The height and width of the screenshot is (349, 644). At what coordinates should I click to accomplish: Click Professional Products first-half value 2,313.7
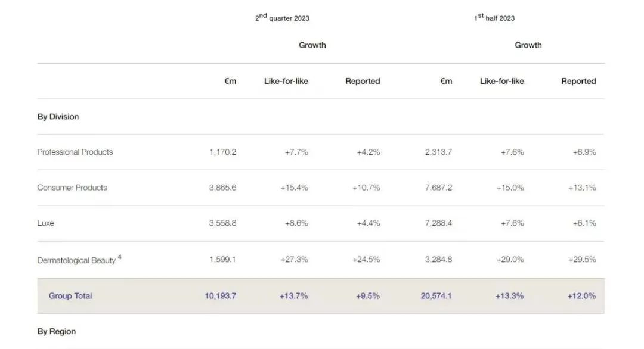[x=439, y=152]
